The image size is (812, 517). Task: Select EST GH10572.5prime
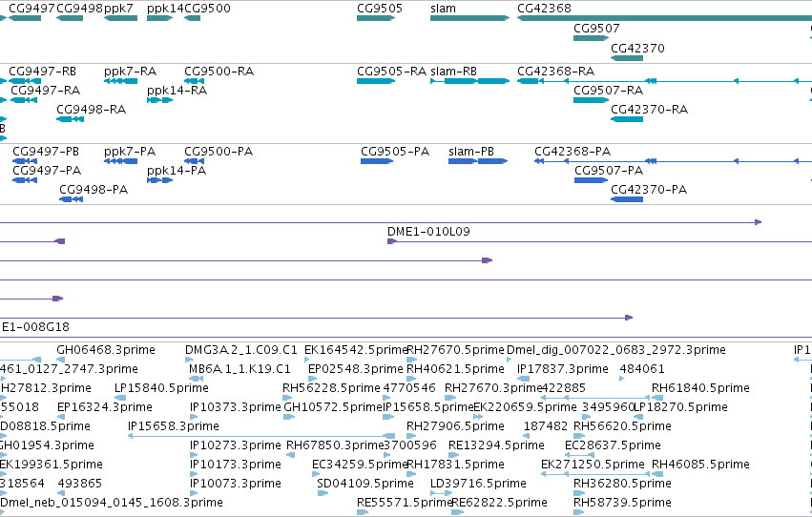tap(289, 417)
